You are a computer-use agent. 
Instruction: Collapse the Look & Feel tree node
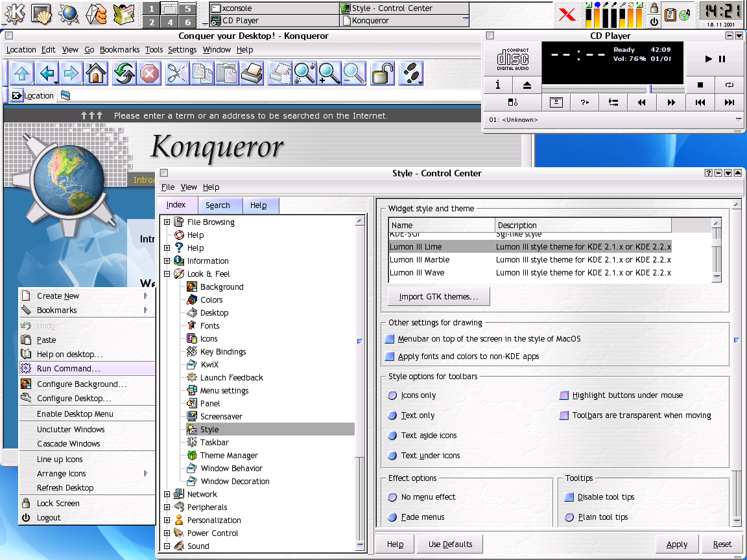pos(167,274)
